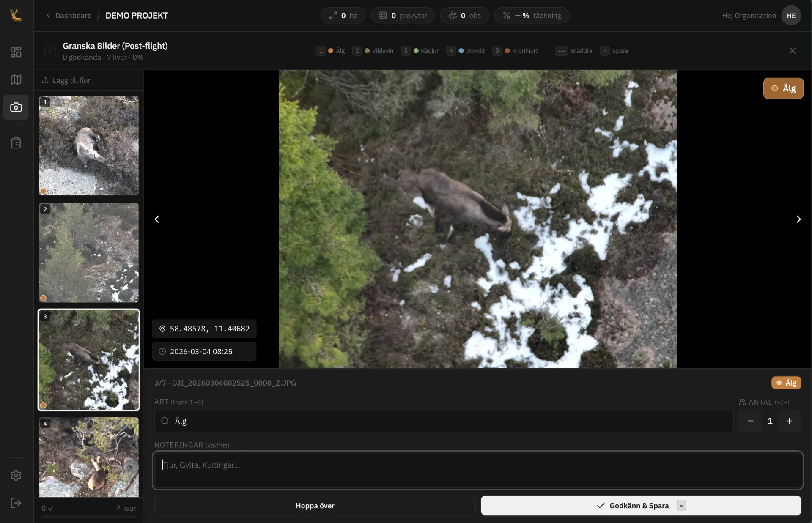The height and width of the screenshot is (523, 812).
Task: Close the Granska Bilder panel
Action: tap(792, 51)
